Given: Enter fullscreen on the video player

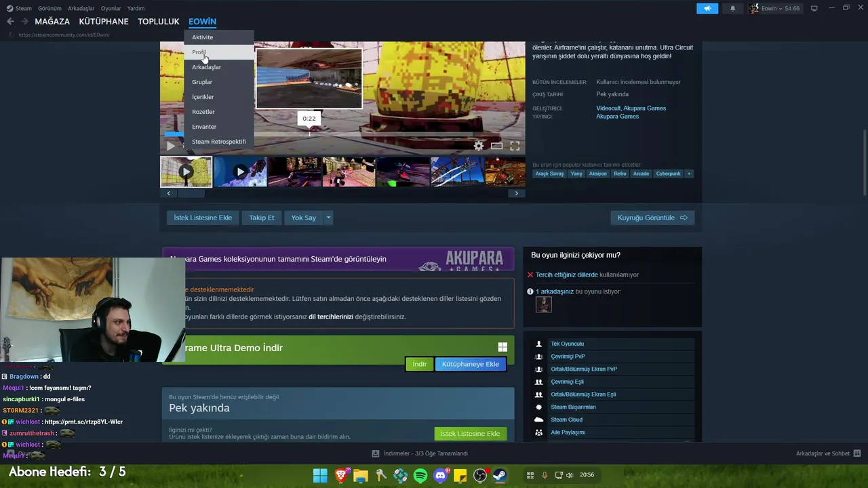Looking at the screenshot, I should tap(515, 146).
